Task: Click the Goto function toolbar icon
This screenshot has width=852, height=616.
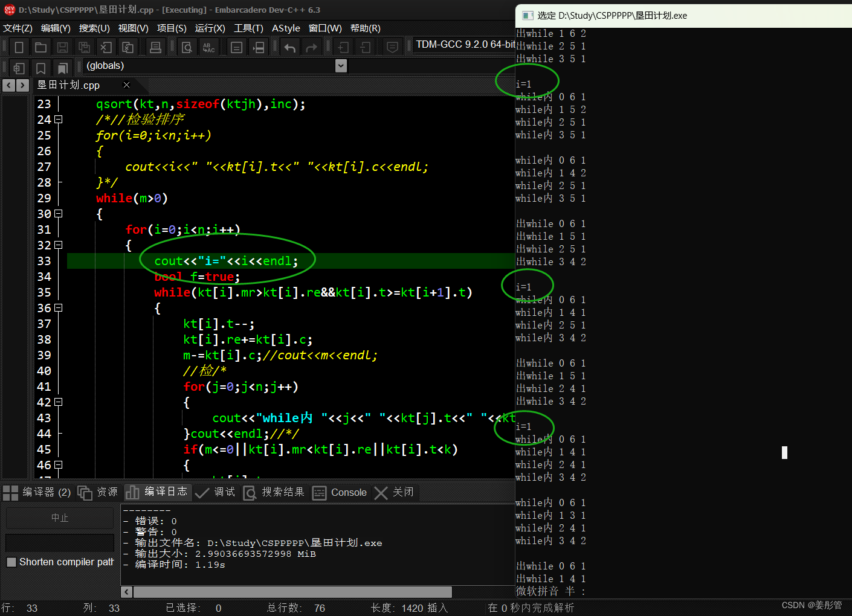Action: click(x=258, y=47)
